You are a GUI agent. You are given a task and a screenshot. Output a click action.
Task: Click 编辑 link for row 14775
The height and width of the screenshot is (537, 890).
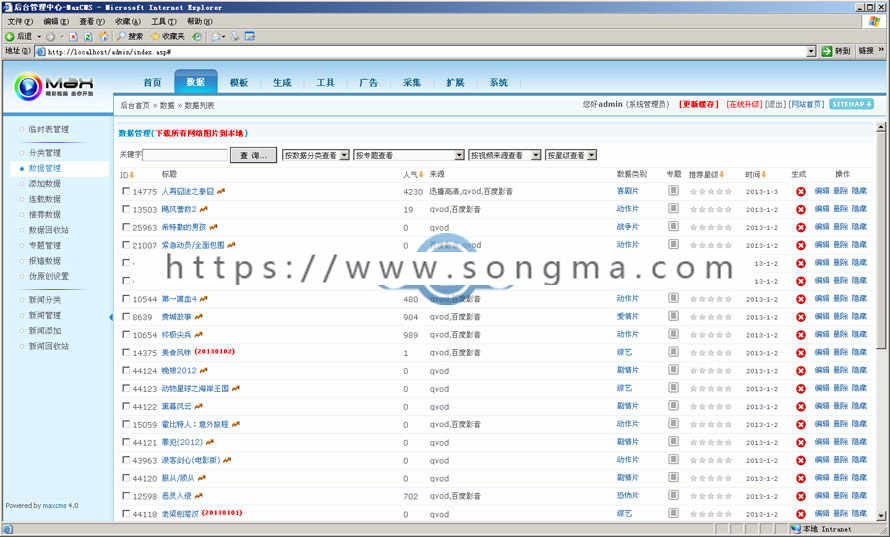pos(821,191)
